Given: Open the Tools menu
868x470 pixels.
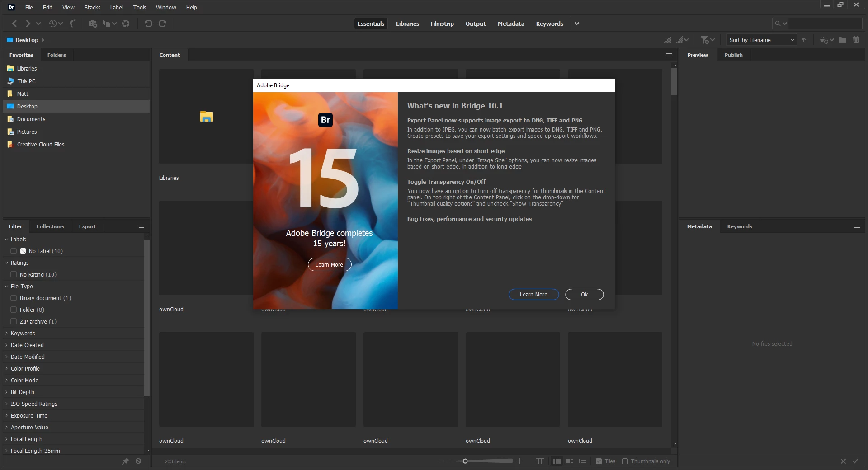Looking at the screenshot, I should [x=140, y=7].
